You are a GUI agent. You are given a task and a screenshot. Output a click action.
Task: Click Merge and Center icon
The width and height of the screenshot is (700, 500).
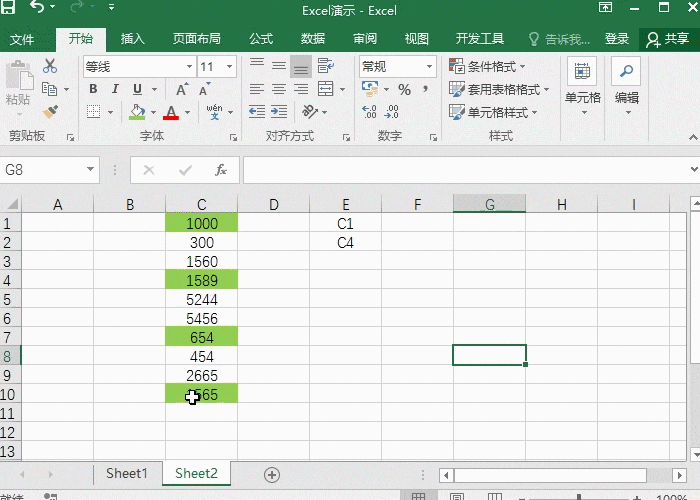[325, 89]
